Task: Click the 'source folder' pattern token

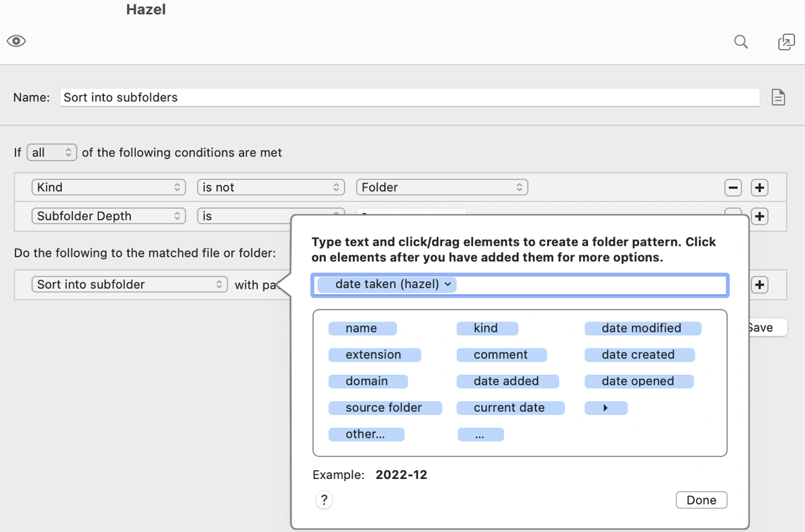Action: pyautogui.click(x=384, y=408)
